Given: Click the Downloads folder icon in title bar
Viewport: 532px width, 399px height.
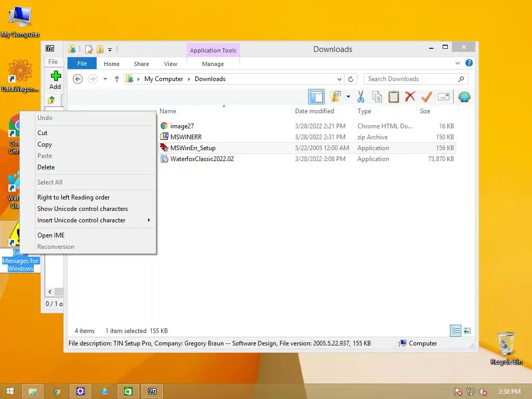Looking at the screenshot, I should tap(72, 49).
